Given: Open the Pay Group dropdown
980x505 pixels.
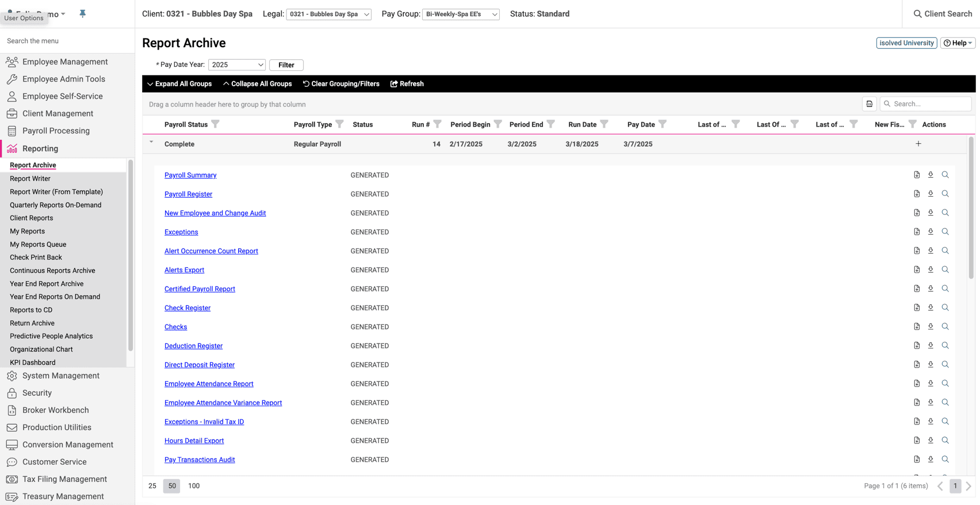Looking at the screenshot, I should click(x=461, y=14).
